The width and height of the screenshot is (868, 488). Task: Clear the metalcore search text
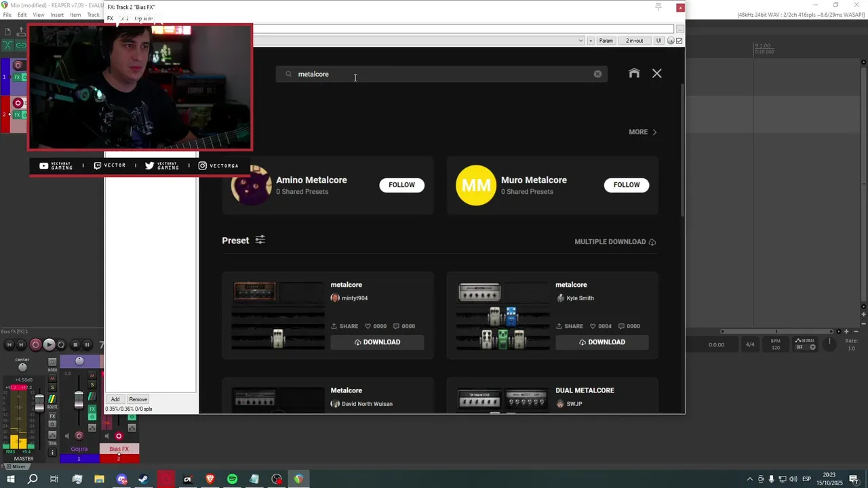(597, 74)
